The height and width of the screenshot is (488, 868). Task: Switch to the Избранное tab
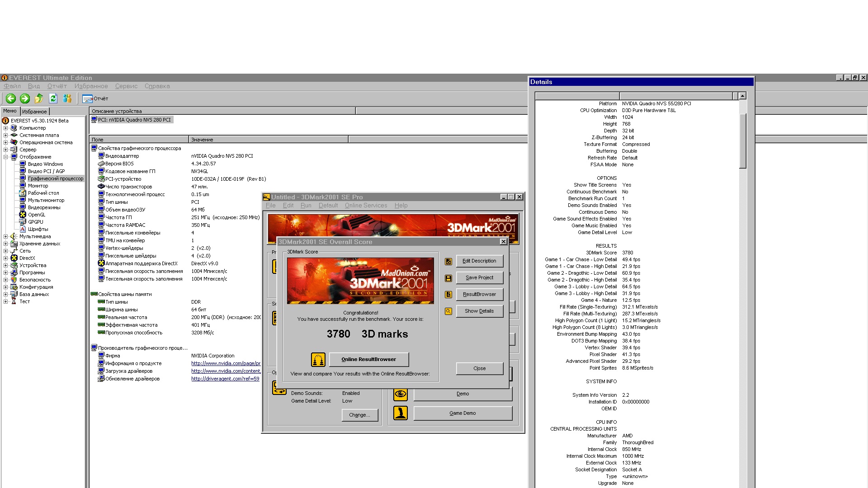(x=34, y=112)
